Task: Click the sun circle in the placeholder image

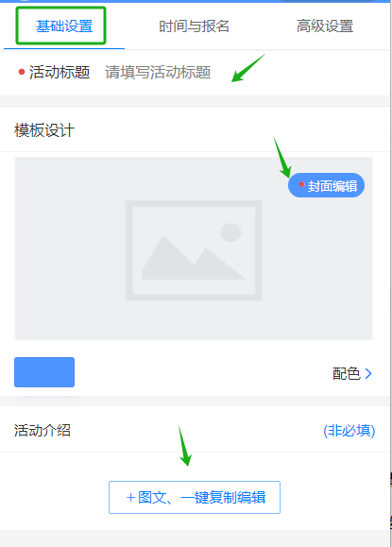Action: point(230,232)
